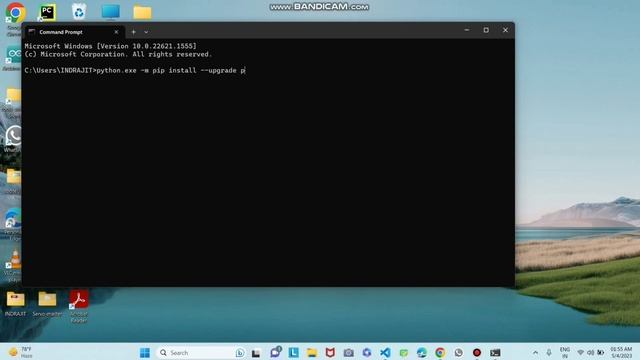Click the microphone tray icon

click(549, 353)
